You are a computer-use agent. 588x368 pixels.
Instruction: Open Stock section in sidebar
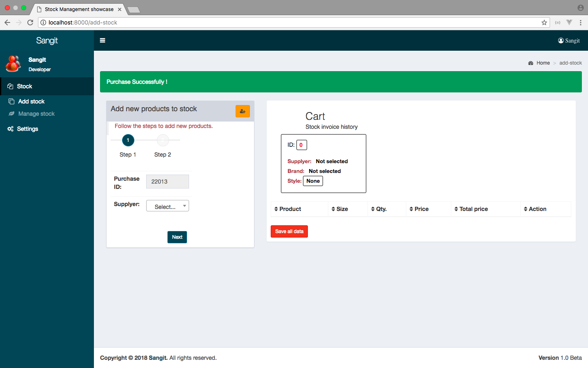coord(24,86)
